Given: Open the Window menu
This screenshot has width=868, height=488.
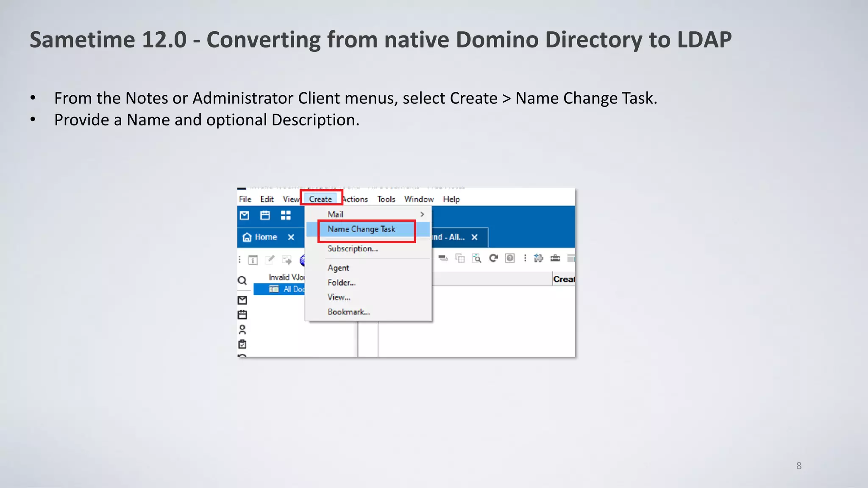Looking at the screenshot, I should click(x=419, y=199).
